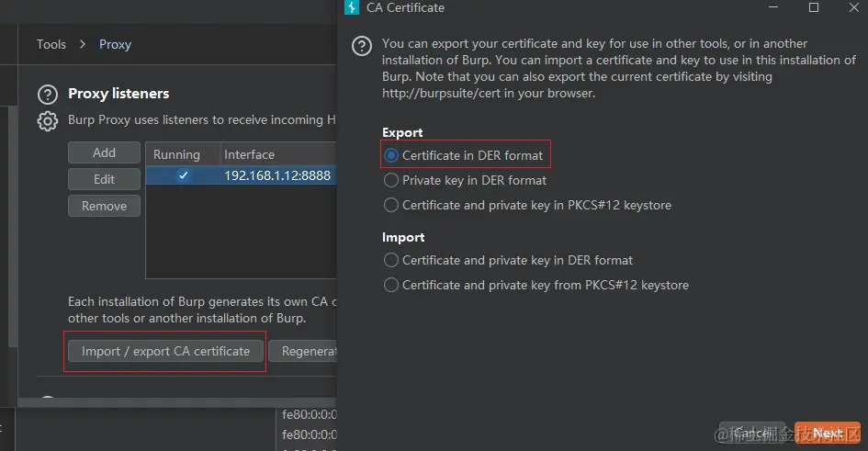Image resolution: width=868 pixels, height=451 pixels.
Task: Go to Proxy breadcrumb
Action: click(115, 44)
